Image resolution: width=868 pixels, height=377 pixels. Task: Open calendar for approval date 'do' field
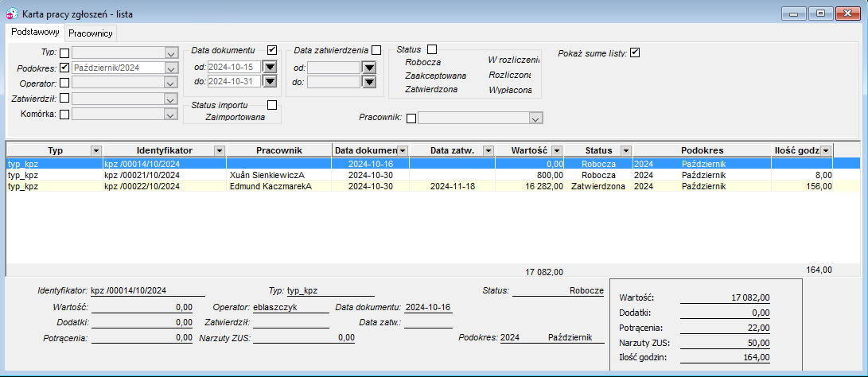coord(368,81)
